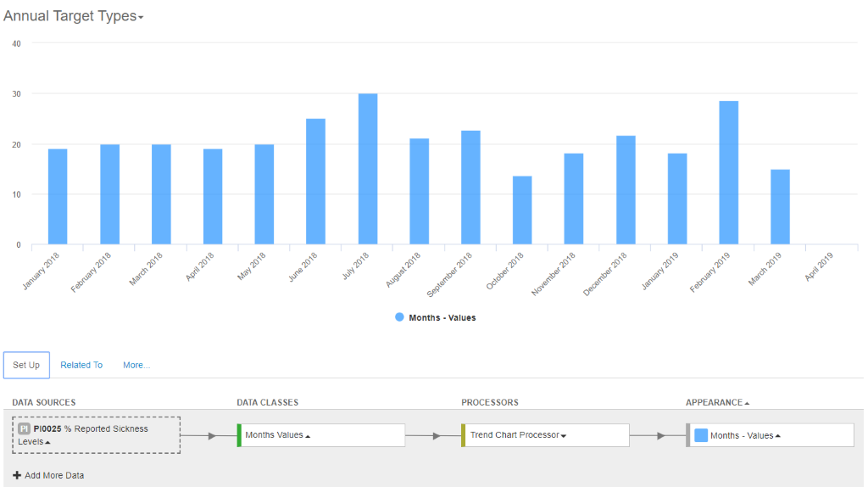Click the PI badge icon beside PI0025
This screenshot has height=487, width=868.
pyautogui.click(x=24, y=428)
